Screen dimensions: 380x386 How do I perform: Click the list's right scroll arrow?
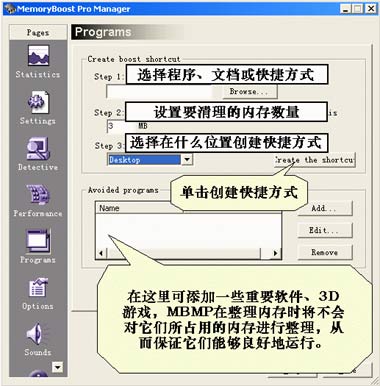click(275, 253)
